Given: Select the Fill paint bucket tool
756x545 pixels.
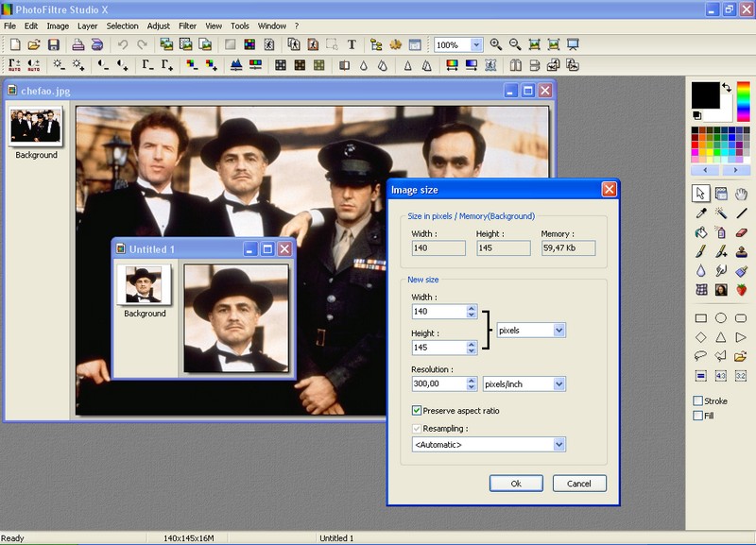Looking at the screenshot, I should coord(700,232).
